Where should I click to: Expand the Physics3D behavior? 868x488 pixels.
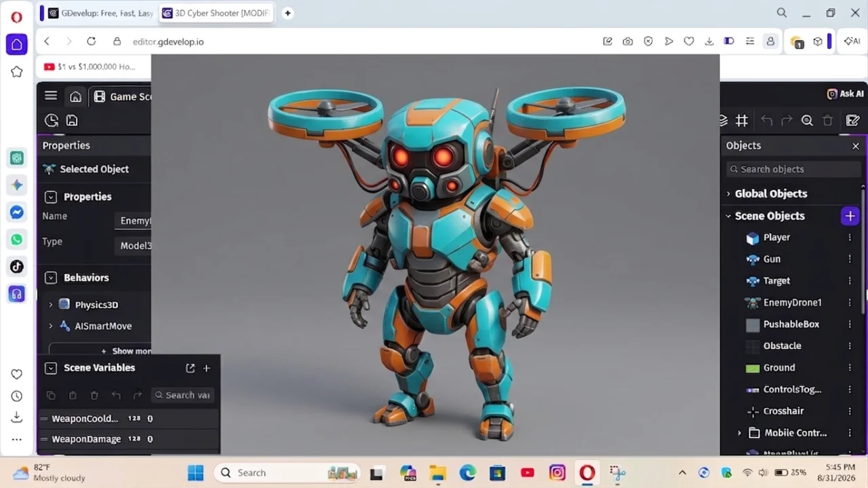50,305
